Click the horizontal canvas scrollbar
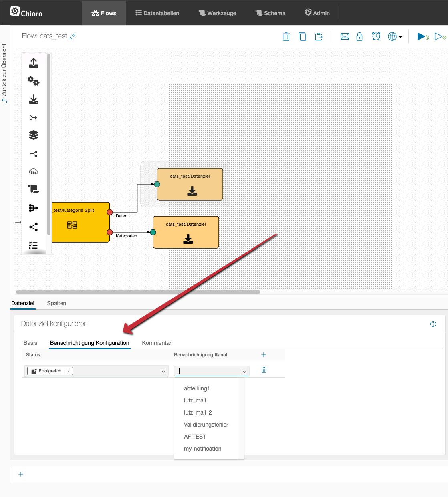The width and height of the screenshot is (448, 497). coord(138,292)
